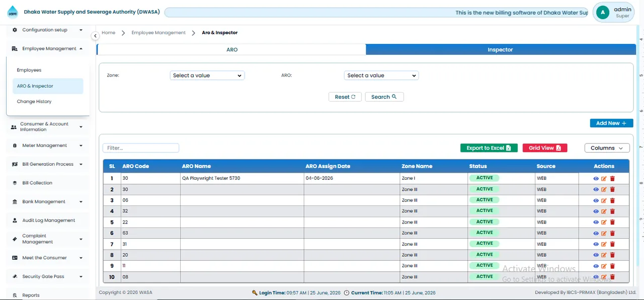
Task: Collapse the sidebar with arrow button
Action: pyautogui.click(x=95, y=36)
